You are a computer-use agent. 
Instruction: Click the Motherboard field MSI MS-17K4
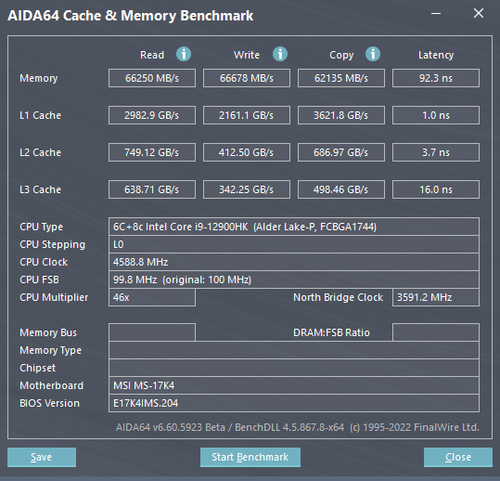pyautogui.click(x=294, y=386)
